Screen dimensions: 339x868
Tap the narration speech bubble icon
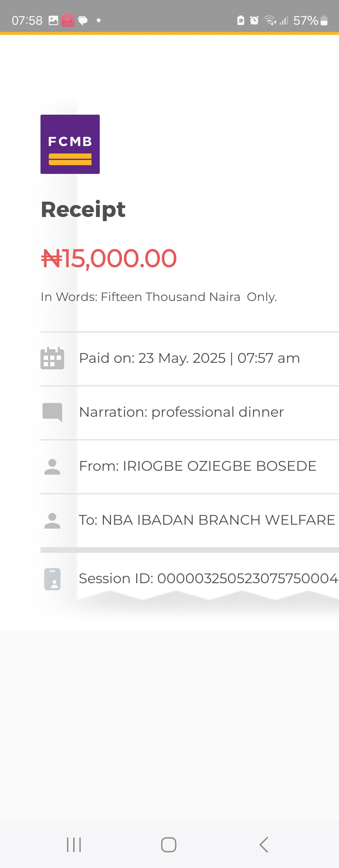coord(52,412)
